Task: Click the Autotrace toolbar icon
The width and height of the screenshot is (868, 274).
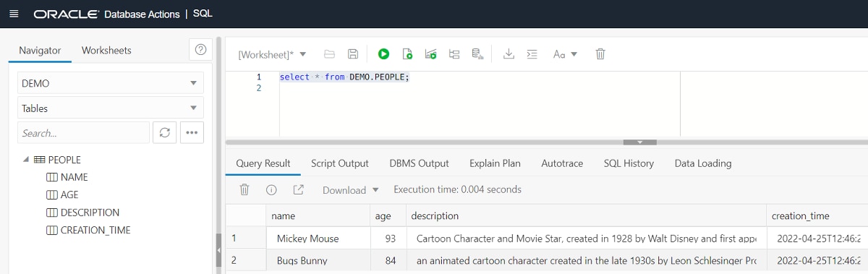Action: point(454,53)
